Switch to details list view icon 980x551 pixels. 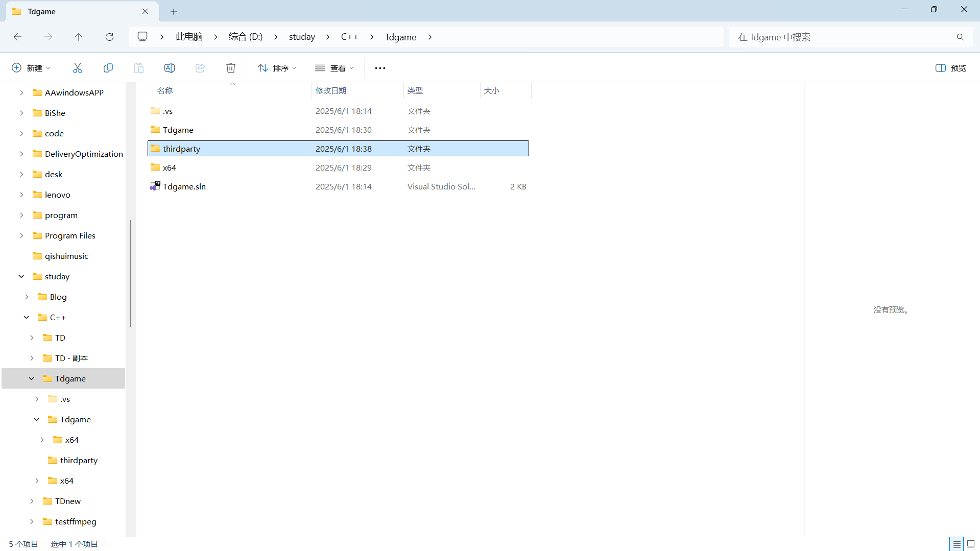957,544
